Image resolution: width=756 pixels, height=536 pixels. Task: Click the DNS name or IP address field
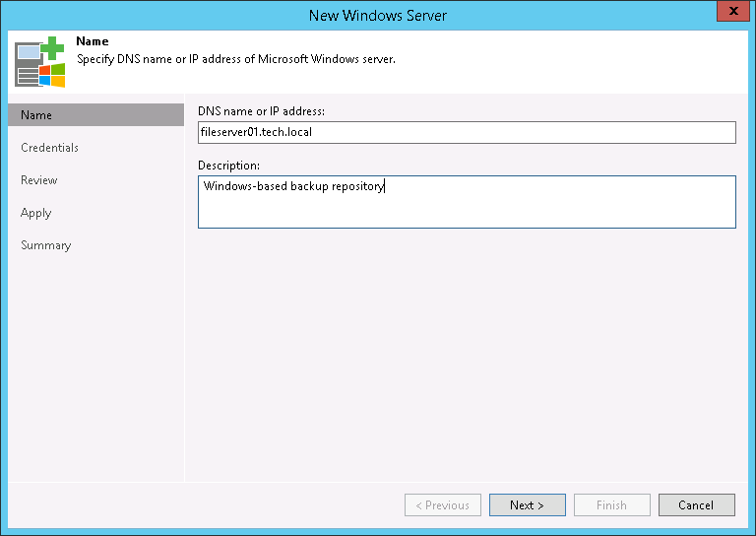coord(467,132)
